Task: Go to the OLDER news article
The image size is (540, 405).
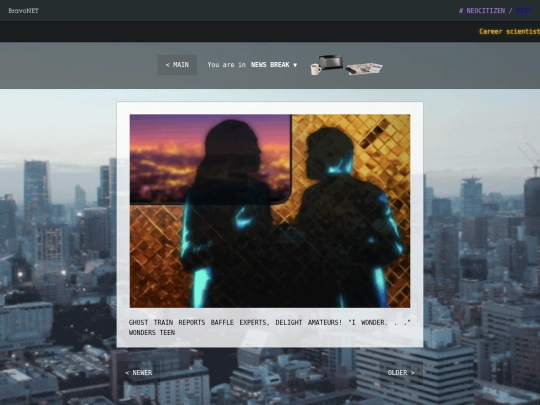Action: click(401, 373)
